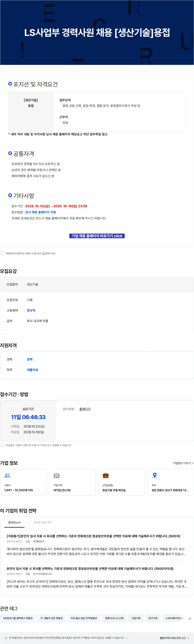
Task: Click the IT 개발자 전문 채용관 tag
Action: pyautogui.click(x=52, y=618)
